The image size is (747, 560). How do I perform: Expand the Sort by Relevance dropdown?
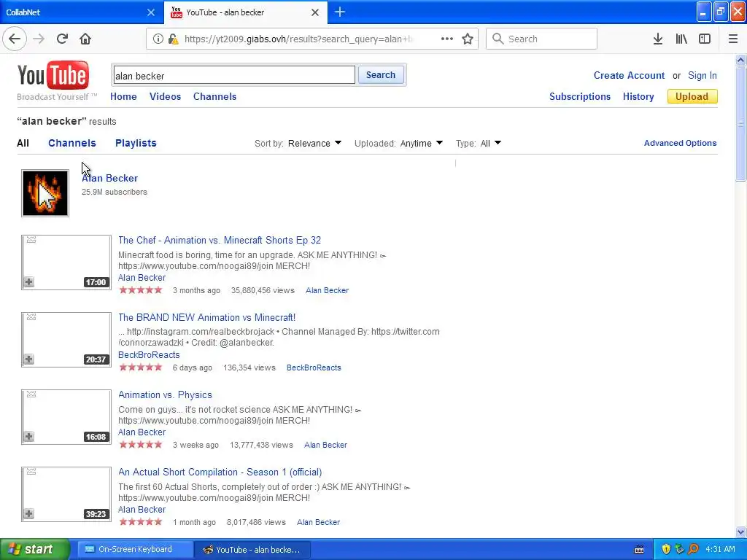tap(314, 144)
